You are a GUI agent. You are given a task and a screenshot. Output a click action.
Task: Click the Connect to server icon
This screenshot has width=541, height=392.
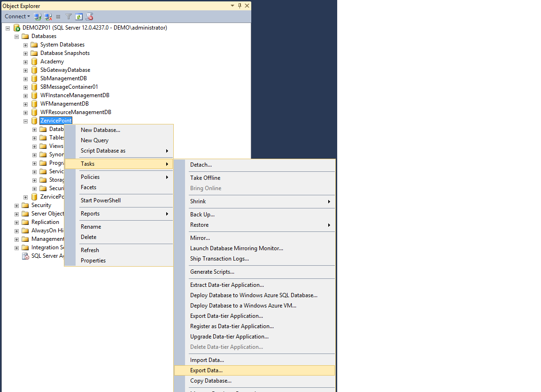coord(37,16)
